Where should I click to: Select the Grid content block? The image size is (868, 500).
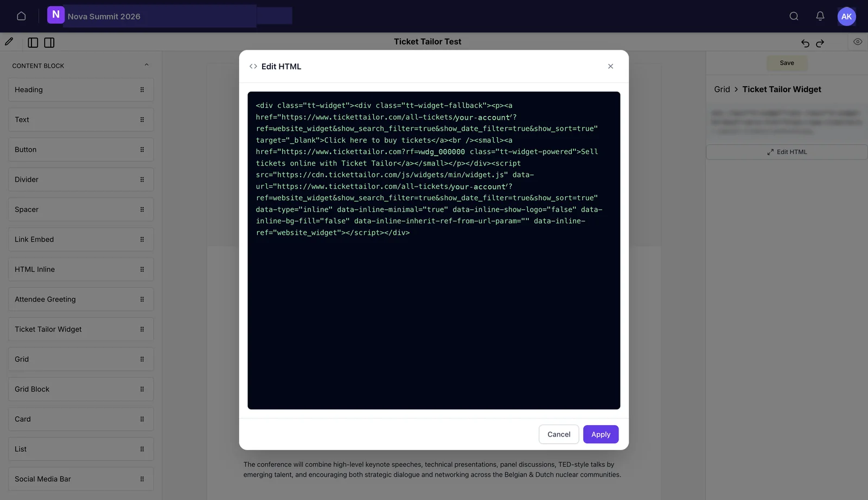[x=81, y=360]
